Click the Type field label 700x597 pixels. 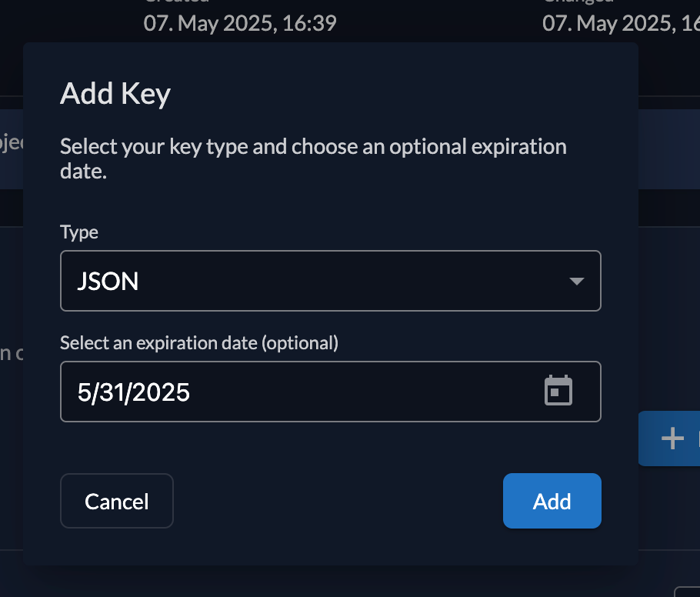[78, 232]
